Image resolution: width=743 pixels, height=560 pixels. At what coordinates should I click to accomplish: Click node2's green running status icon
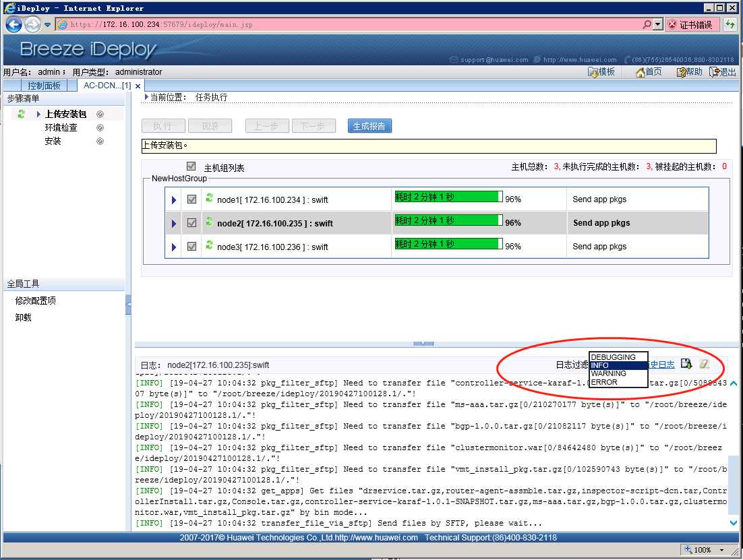coord(209,222)
